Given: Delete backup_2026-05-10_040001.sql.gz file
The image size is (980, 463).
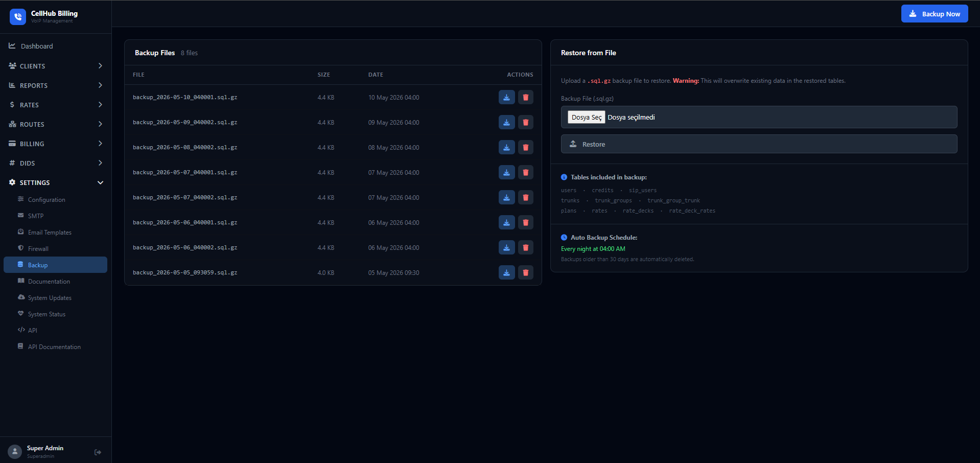Looking at the screenshot, I should pyautogui.click(x=525, y=97).
